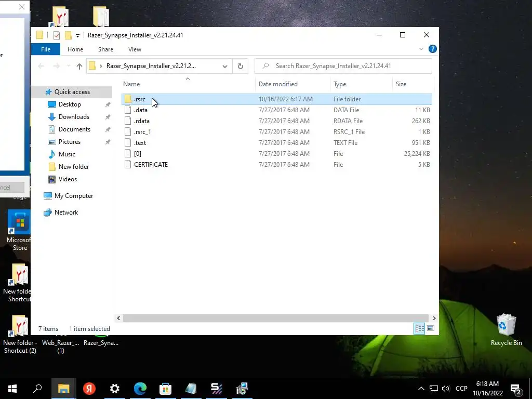Open My Computer in navigation pane
Viewport: 532px width, 399px height.
74,196
